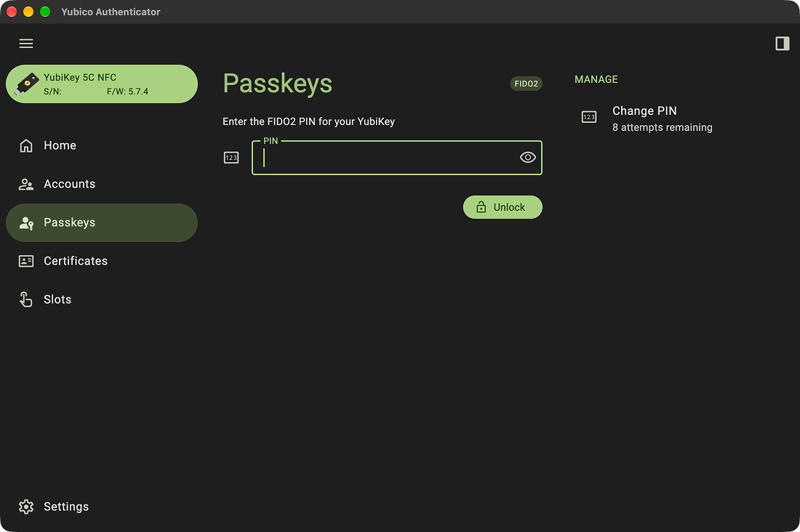Click the Unlock button
Viewport: 800px width, 532px height.
click(503, 207)
